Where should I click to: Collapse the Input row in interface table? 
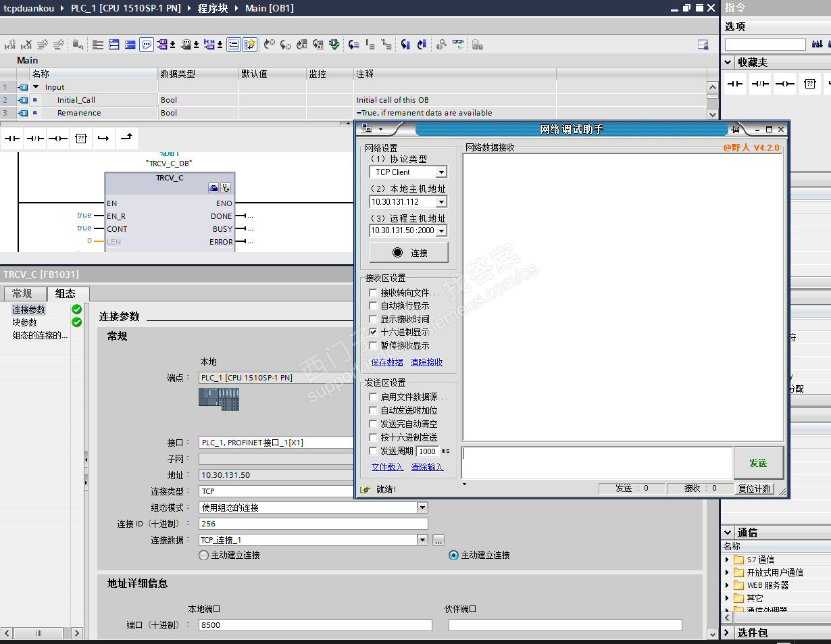point(36,86)
